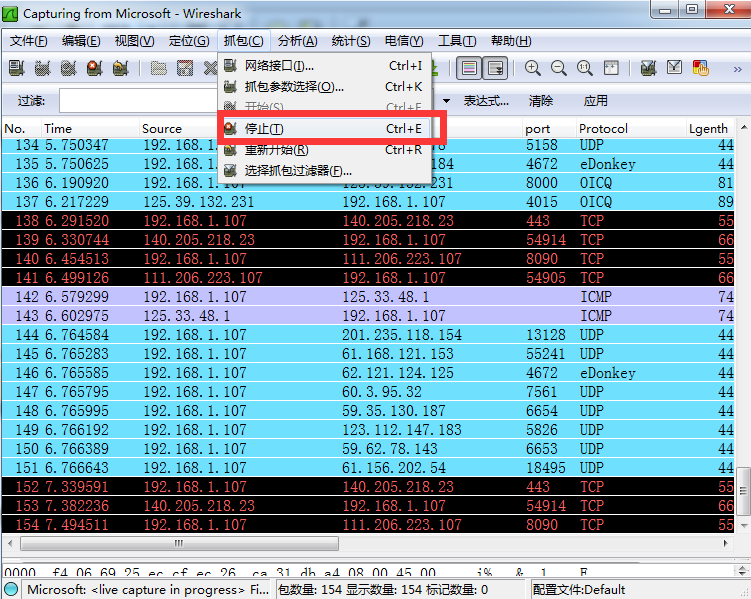Click the expert info status circle

(x=12, y=589)
